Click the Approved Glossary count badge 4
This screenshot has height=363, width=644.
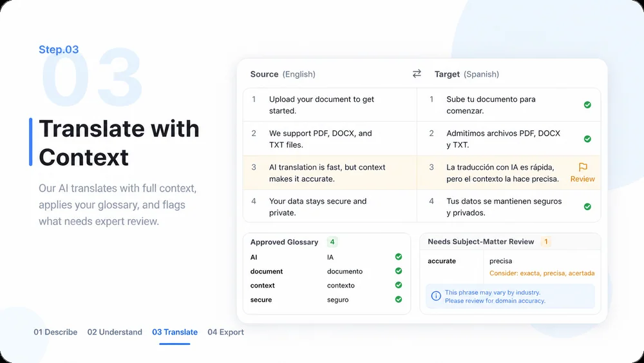coord(332,242)
